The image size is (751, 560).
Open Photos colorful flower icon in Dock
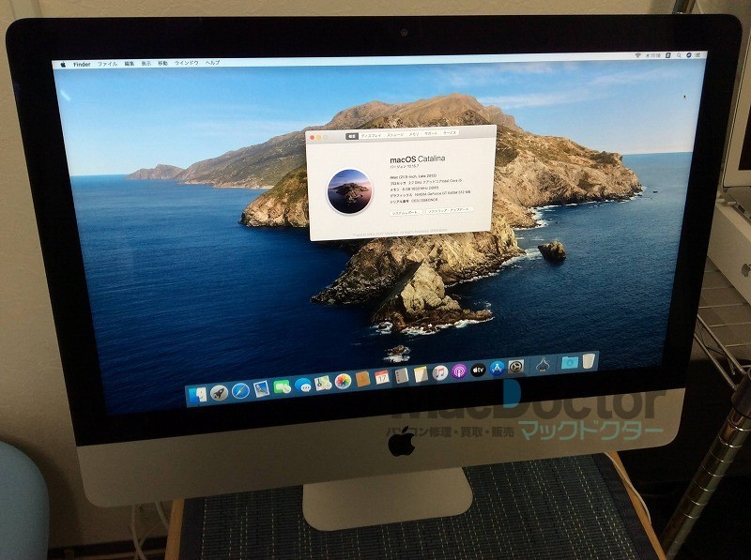point(344,382)
